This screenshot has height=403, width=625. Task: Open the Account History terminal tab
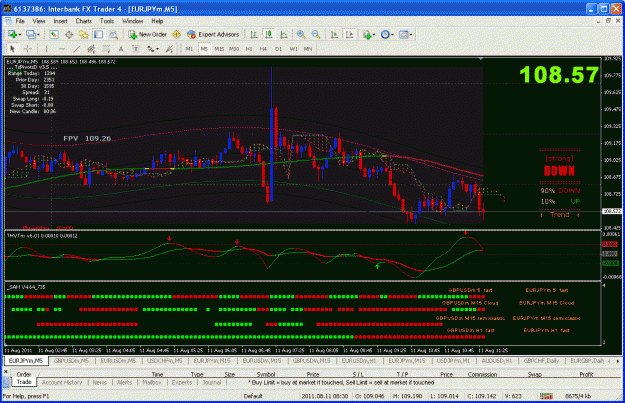coord(62,382)
